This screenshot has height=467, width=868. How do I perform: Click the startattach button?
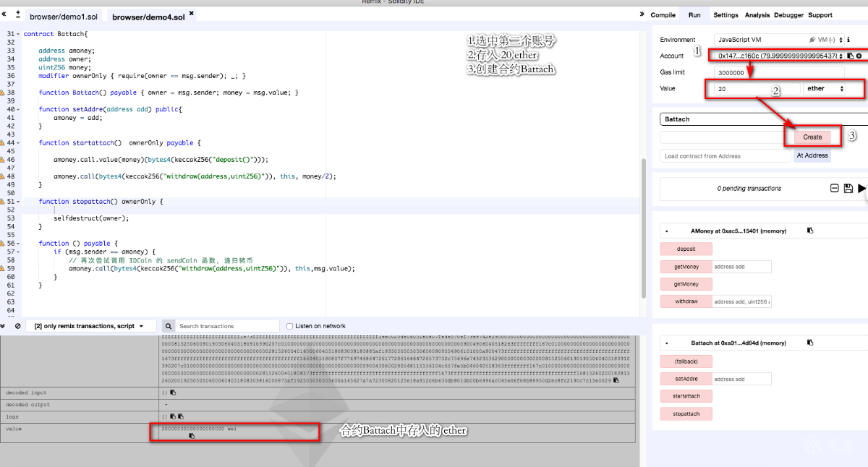click(x=686, y=396)
